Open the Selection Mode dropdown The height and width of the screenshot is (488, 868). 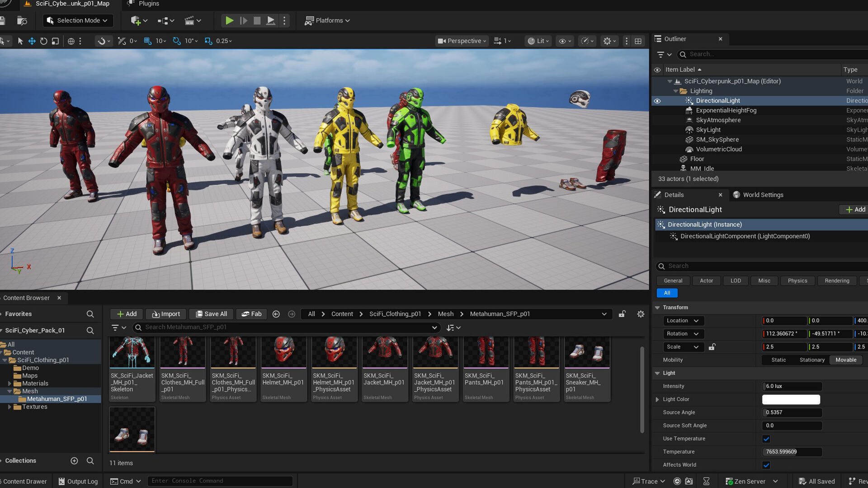pyautogui.click(x=77, y=20)
